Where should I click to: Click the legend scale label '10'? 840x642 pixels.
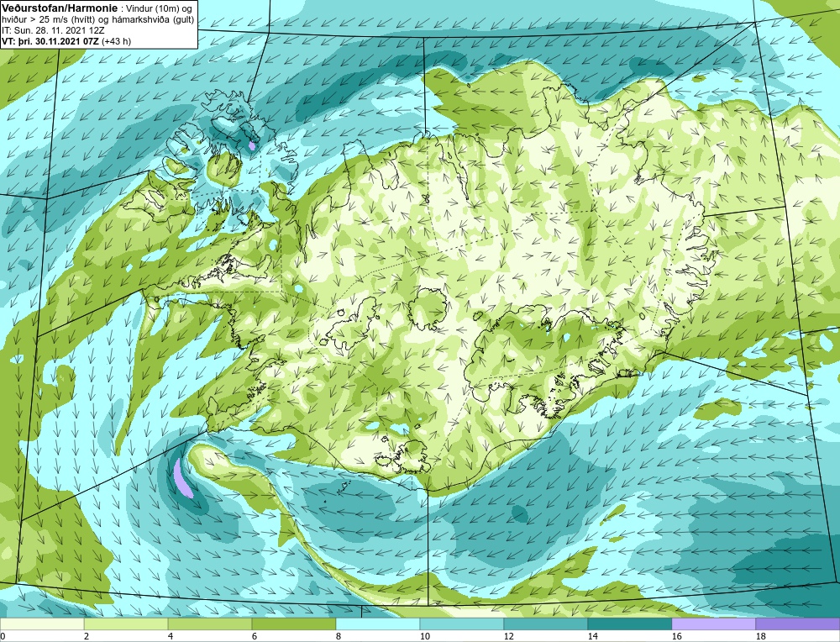425,636
